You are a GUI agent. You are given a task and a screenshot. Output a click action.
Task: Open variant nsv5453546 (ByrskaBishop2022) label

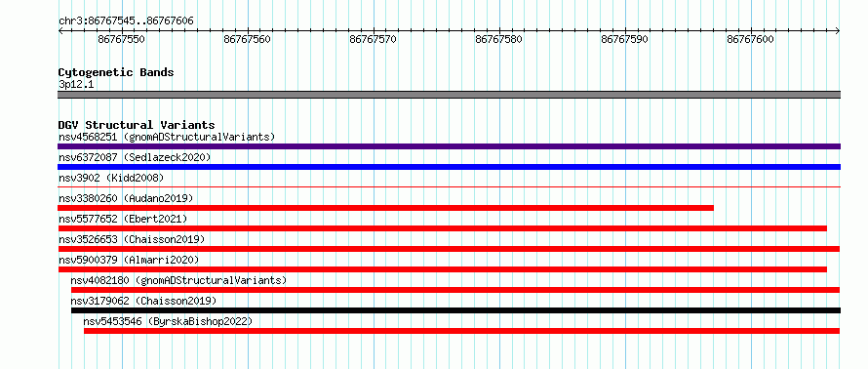point(168,321)
